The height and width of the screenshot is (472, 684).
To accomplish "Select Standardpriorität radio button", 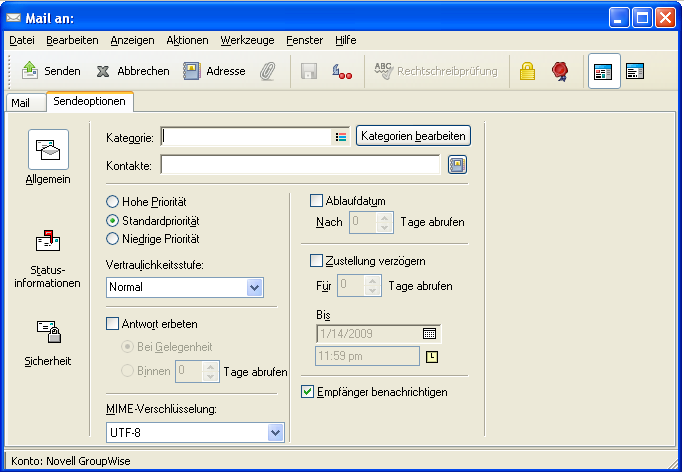I will pyautogui.click(x=113, y=221).
